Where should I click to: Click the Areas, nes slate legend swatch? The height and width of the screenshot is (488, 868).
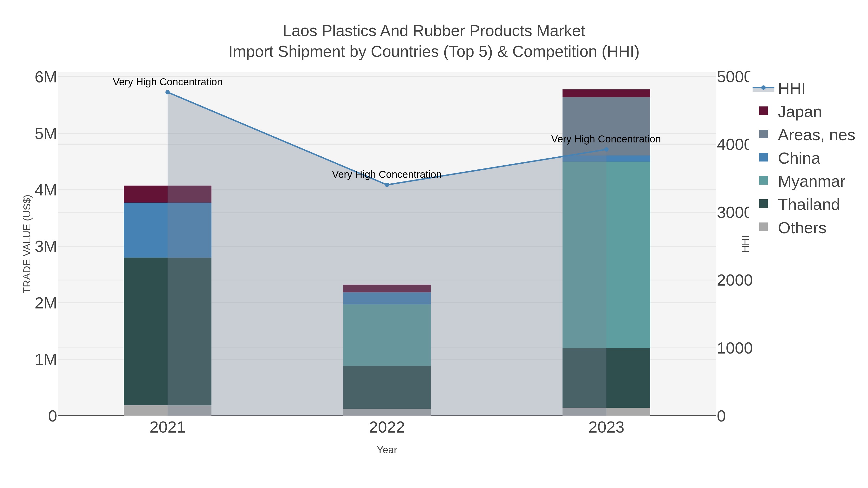pyautogui.click(x=764, y=134)
